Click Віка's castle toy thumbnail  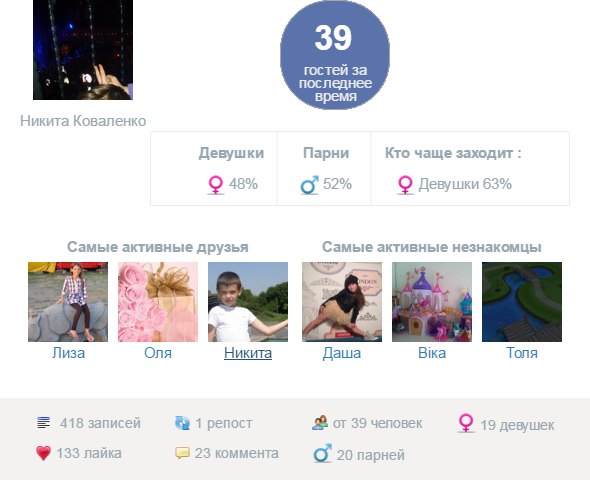[x=432, y=302]
